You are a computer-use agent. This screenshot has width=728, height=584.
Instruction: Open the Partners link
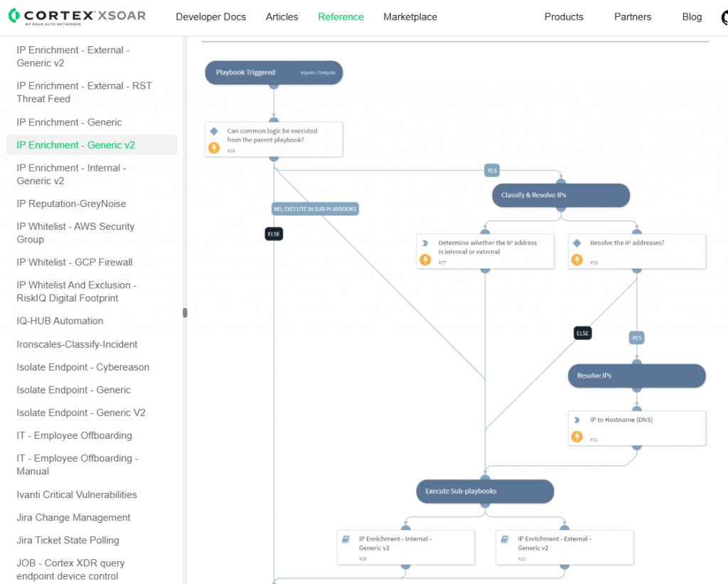coord(632,17)
